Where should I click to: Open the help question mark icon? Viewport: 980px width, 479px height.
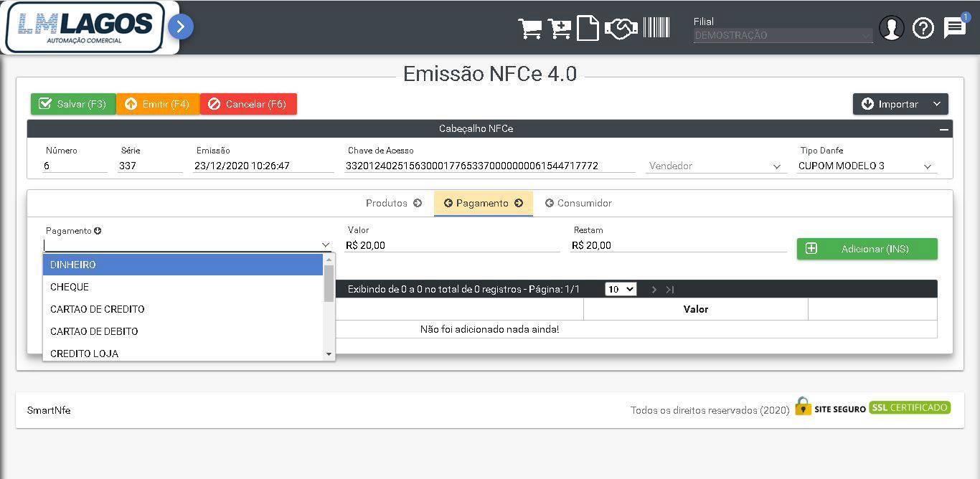coord(923,29)
